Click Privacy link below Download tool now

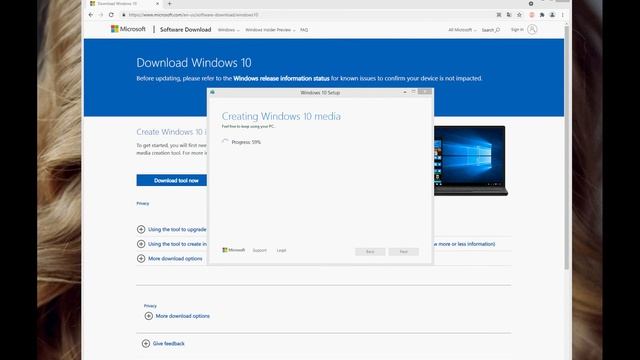click(142, 203)
